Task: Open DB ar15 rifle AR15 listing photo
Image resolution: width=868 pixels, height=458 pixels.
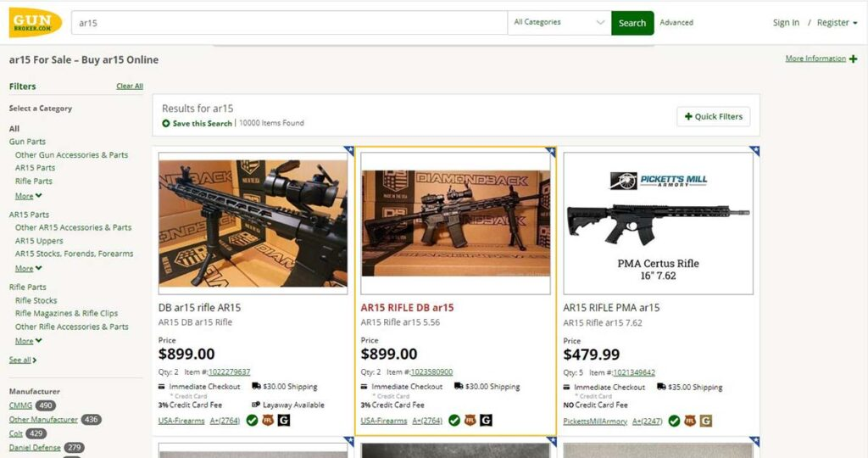Action: pyautogui.click(x=253, y=223)
